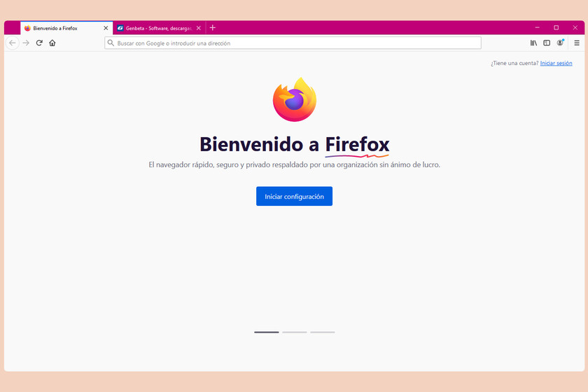This screenshot has height=392, width=588.
Task: Reload the current page
Action: point(39,43)
